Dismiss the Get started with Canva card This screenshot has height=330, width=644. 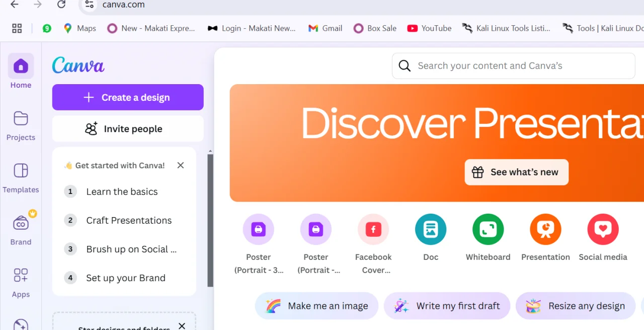pos(181,165)
